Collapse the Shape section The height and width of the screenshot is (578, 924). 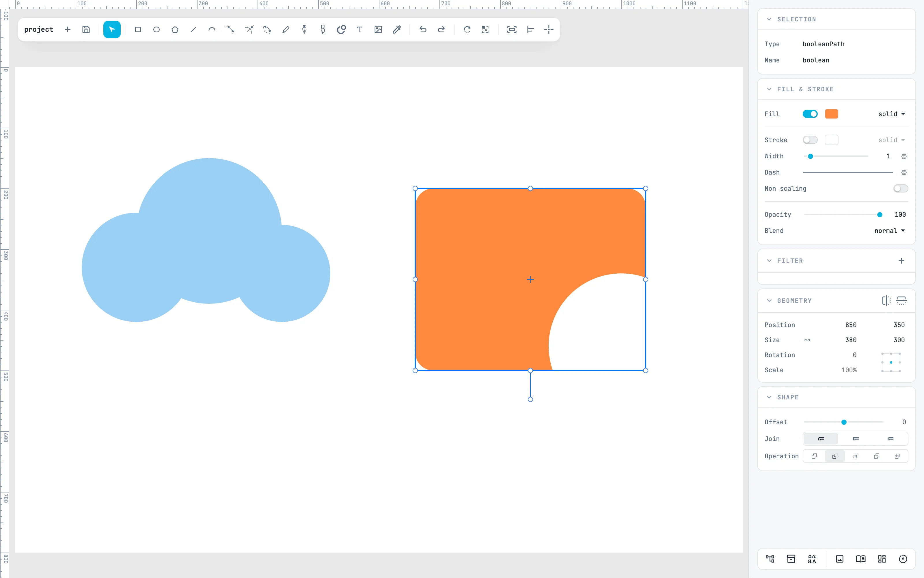click(769, 397)
